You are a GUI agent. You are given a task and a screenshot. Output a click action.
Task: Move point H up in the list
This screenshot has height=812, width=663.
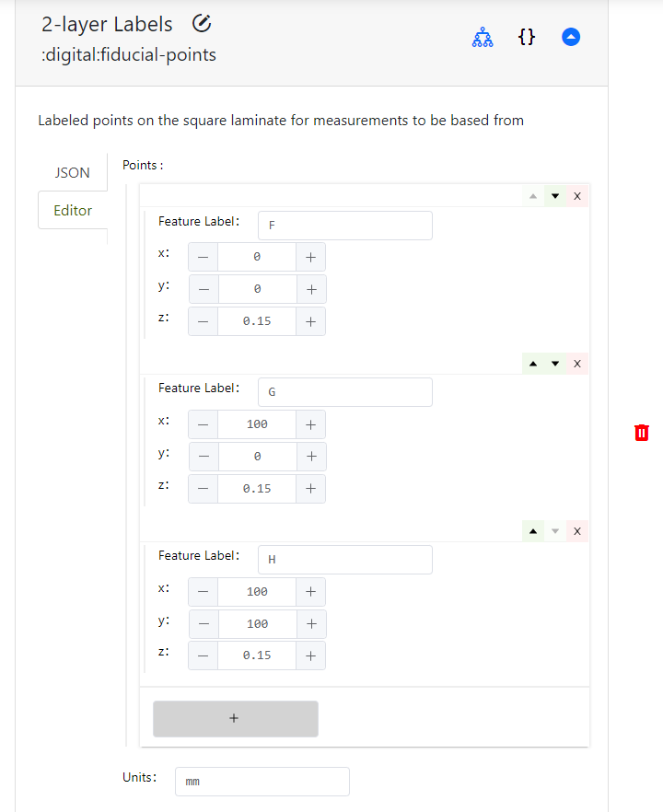[x=533, y=531]
